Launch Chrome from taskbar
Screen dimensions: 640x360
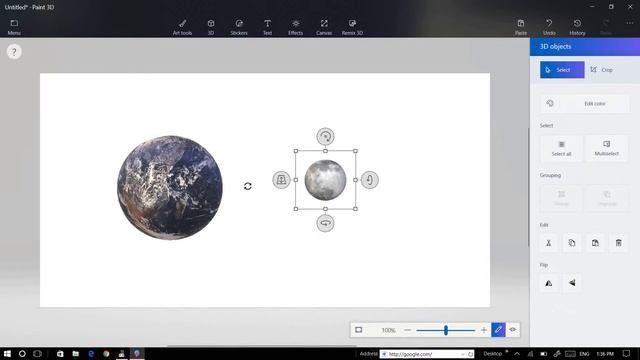[x=106, y=353]
